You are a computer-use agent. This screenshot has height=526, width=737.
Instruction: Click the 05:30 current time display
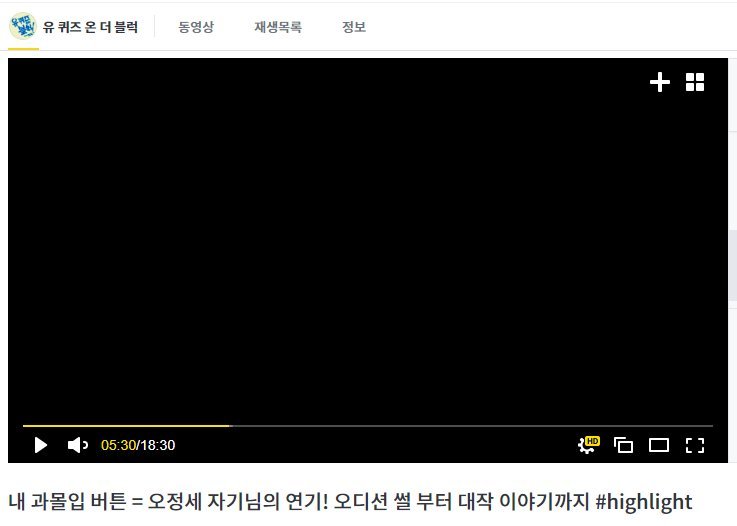(x=117, y=445)
